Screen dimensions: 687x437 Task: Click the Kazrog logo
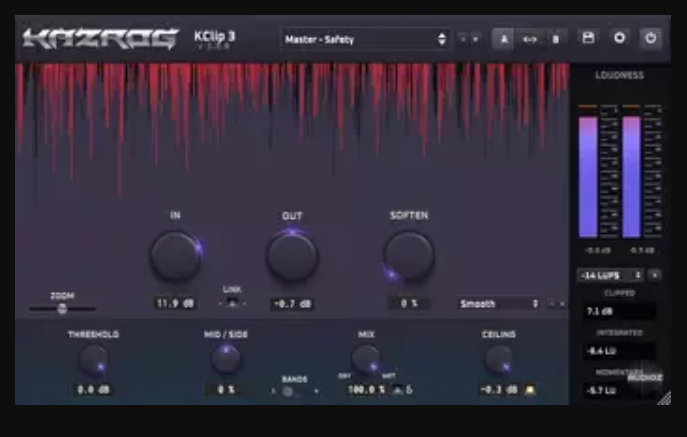(100, 39)
